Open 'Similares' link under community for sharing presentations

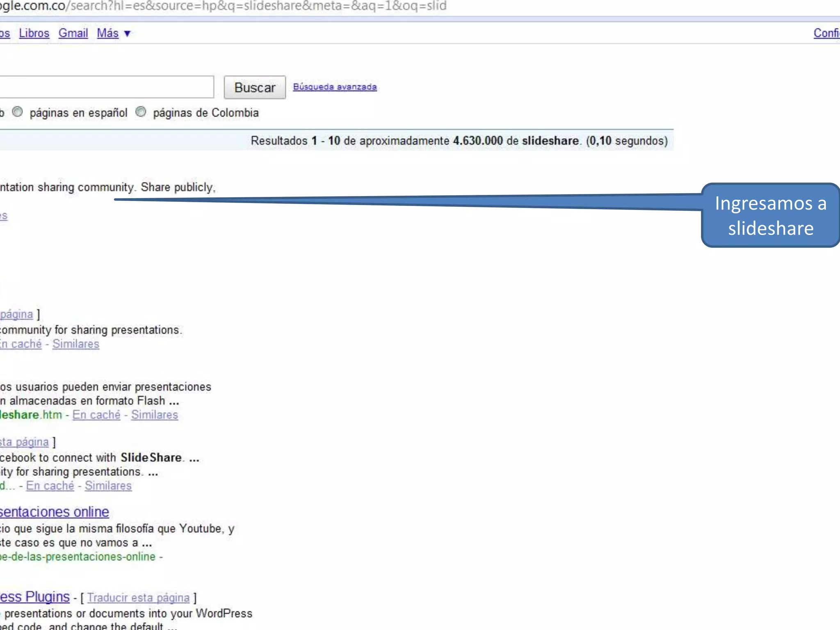click(76, 344)
